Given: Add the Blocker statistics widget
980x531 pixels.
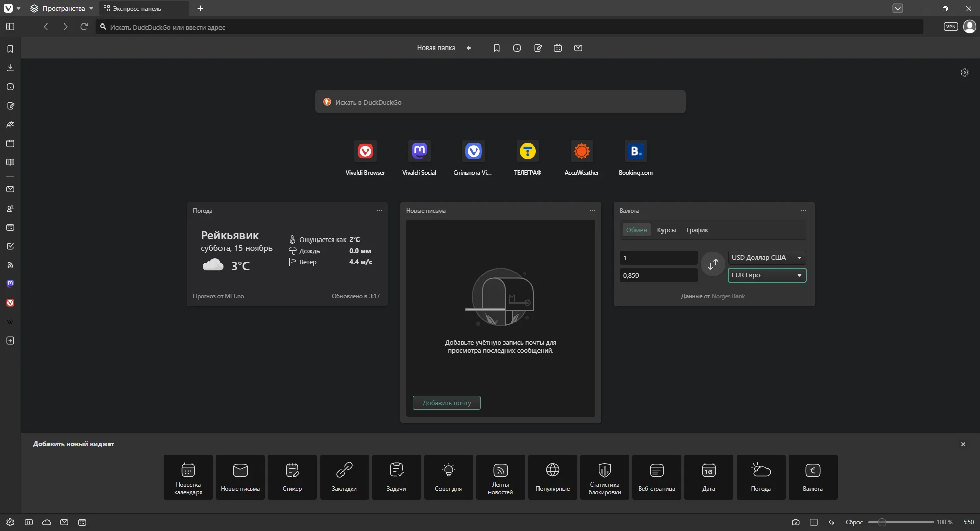Looking at the screenshot, I should pos(604,477).
